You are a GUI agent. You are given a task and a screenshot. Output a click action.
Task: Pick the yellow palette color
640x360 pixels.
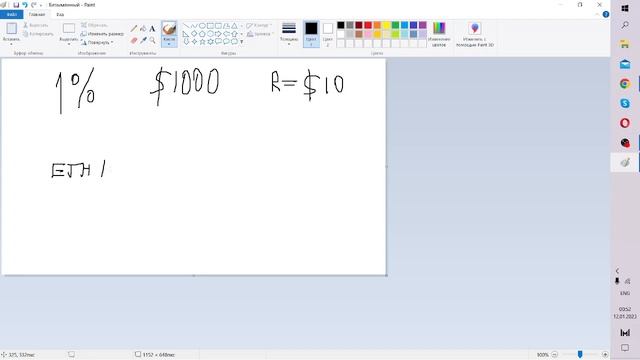tap(386, 25)
